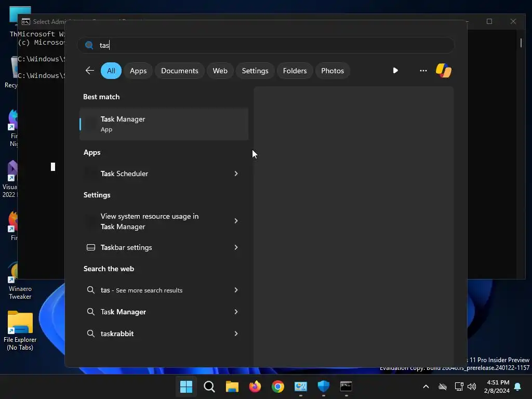Click the OneDrive cloud tray icon

click(x=443, y=387)
